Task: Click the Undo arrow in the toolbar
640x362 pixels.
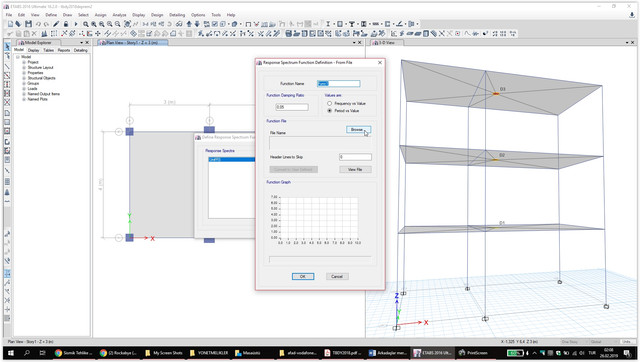Action: 38,24
